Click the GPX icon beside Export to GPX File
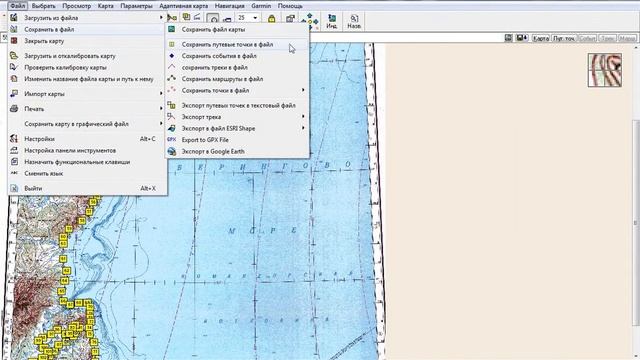The image size is (640, 360). click(x=172, y=140)
